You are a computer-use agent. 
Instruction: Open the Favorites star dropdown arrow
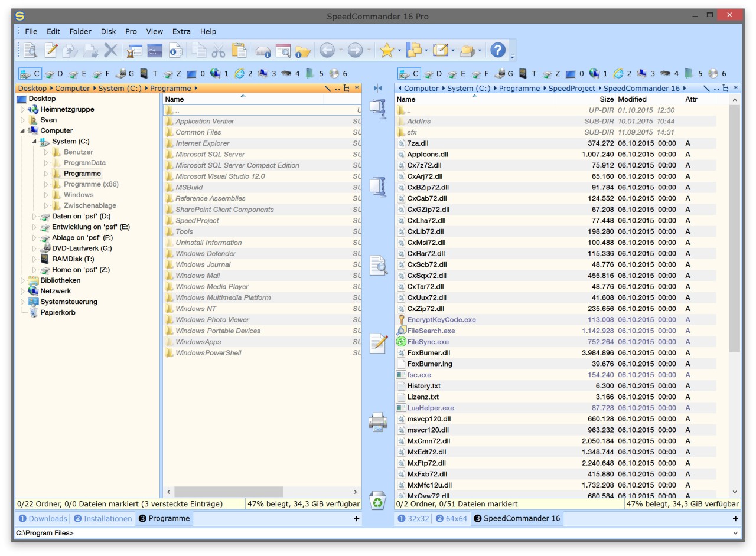click(x=399, y=51)
